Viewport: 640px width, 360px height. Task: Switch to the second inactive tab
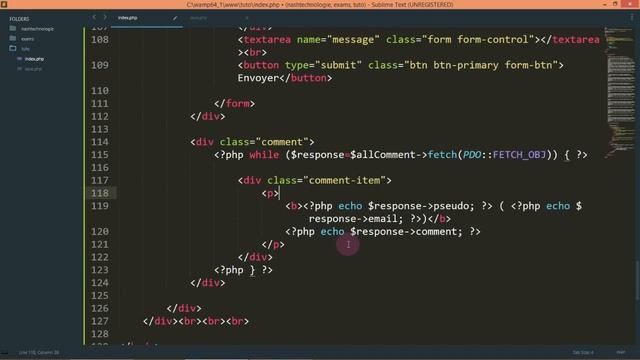click(198, 18)
